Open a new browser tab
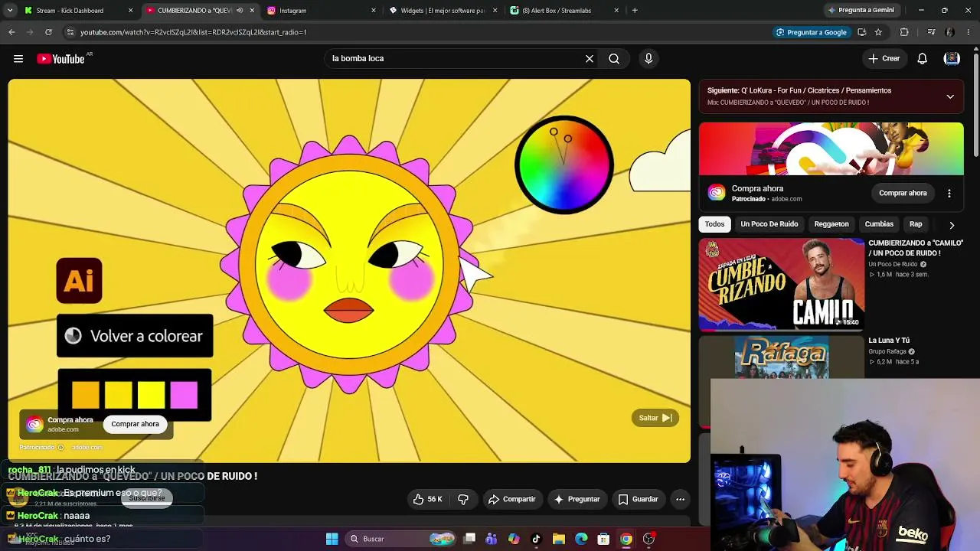Screen dimensions: 980x551 (x=635, y=11)
